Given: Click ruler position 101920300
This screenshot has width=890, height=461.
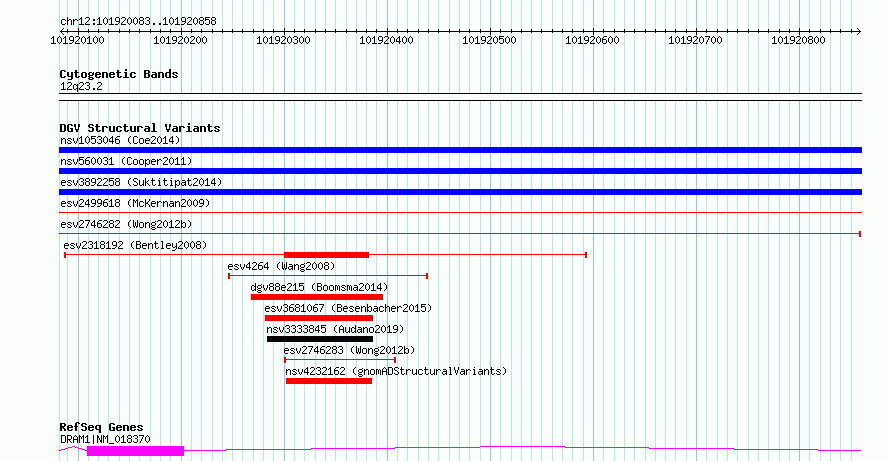Looking at the screenshot, I should point(283,40).
